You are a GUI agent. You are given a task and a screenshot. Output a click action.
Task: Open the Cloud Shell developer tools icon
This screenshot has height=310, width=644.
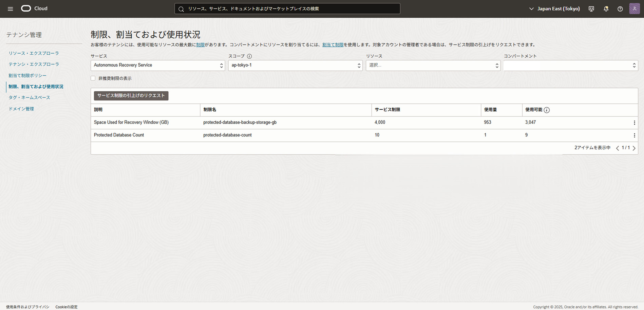591,9
